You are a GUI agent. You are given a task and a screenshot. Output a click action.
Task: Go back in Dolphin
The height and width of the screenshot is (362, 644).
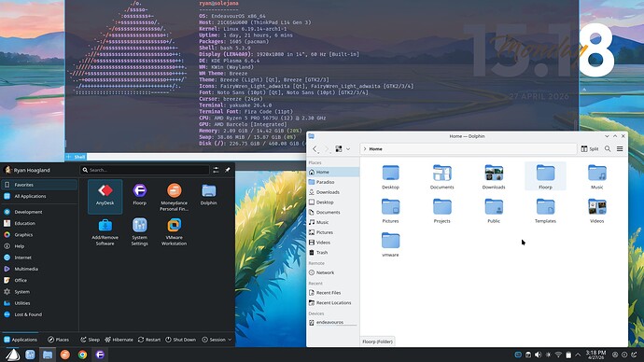click(x=315, y=149)
